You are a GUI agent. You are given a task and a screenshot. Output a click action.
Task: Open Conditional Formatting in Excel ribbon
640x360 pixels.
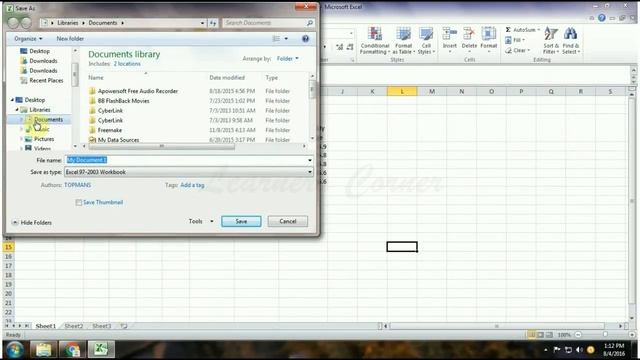(375, 40)
